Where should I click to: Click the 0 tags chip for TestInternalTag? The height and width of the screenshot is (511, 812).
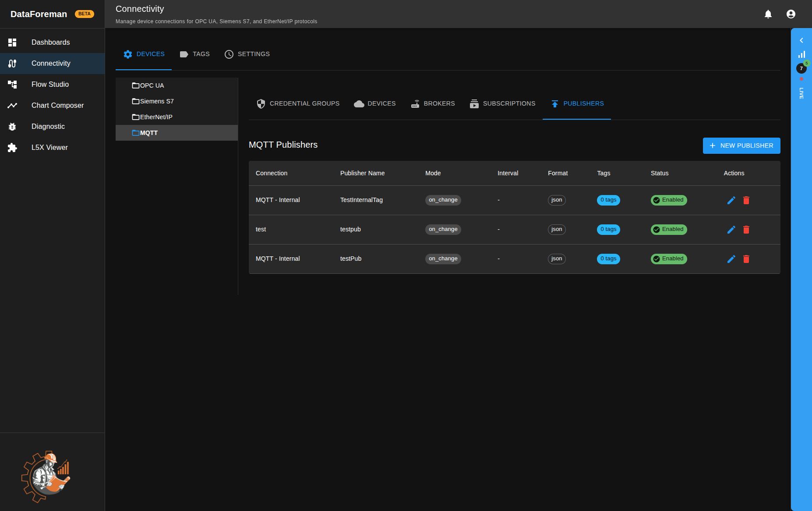point(608,200)
